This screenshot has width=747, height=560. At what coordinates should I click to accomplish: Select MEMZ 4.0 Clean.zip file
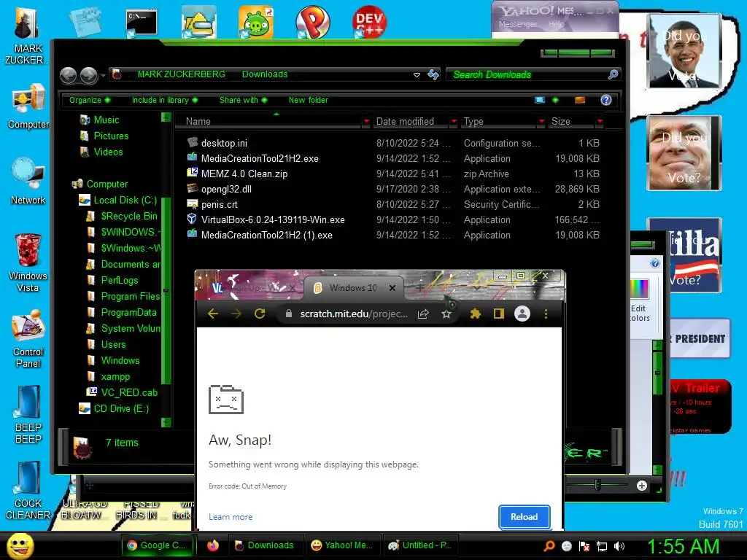tap(244, 174)
